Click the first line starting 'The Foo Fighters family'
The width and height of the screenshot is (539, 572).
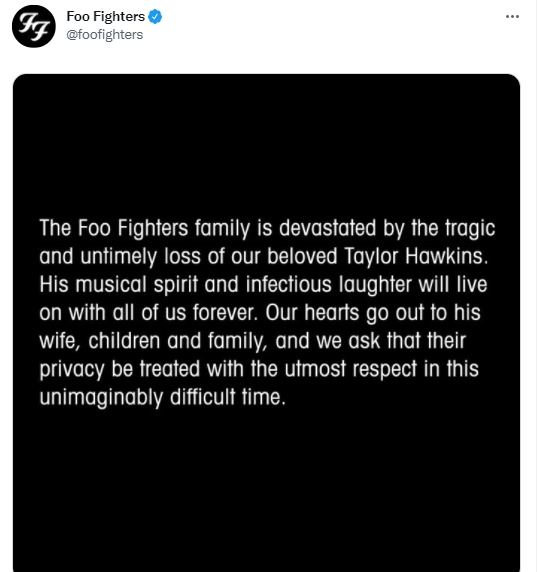(x=267, y=228)
